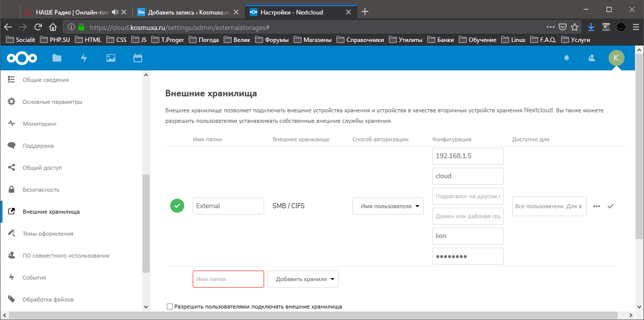The width and height of the screenshot is (644, 320).
Task: Open the Погода bookmarks folder
Action: coord(204,39)
